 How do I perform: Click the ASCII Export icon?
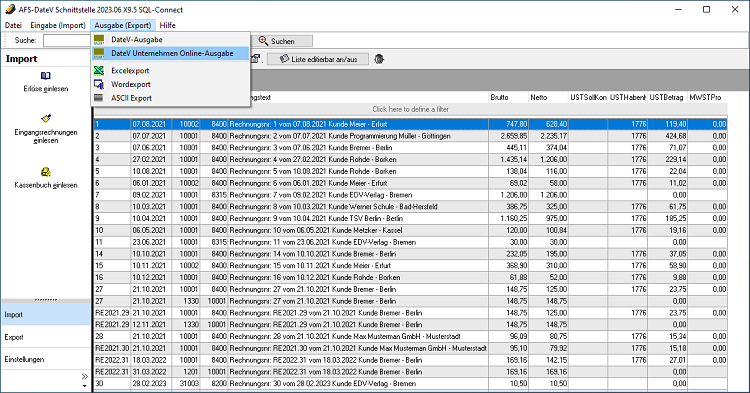tap(99, 98)
